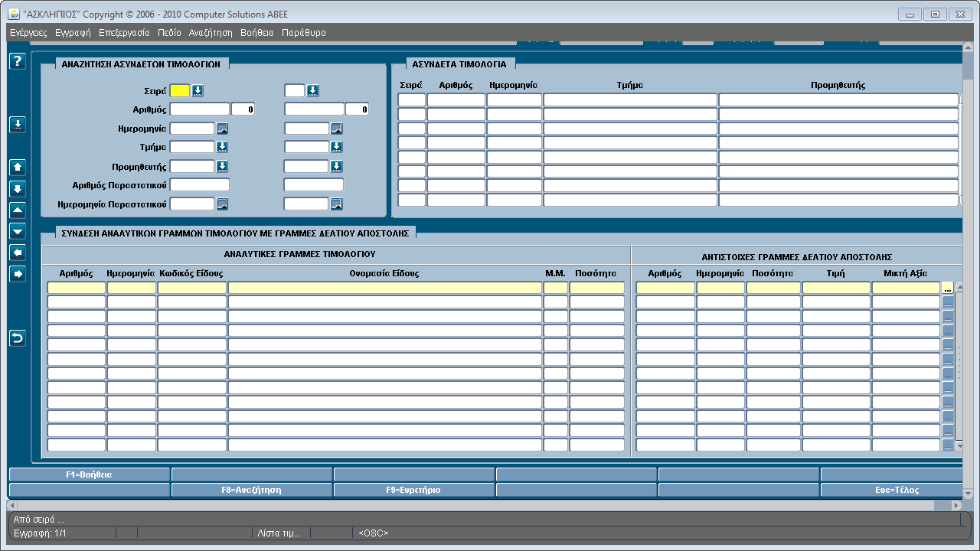Open list for the second Τμήμα field

pos(337,147)
